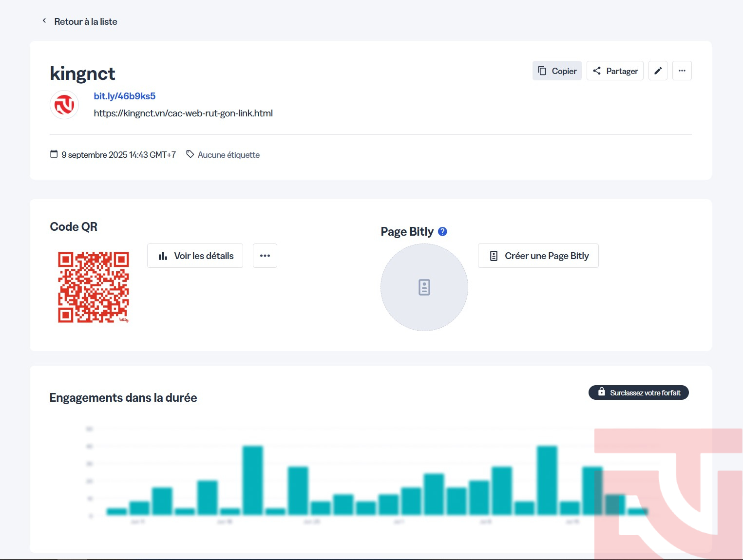Click Surclassez votre forfait upgrade button
This screenshot has height=560, width=743.
(x=639, y=392)
